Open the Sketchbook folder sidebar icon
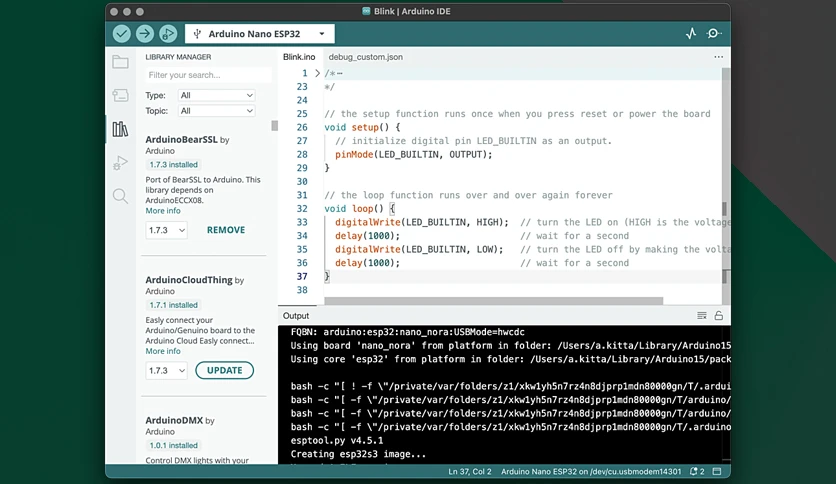 click(x=120, y=62)
